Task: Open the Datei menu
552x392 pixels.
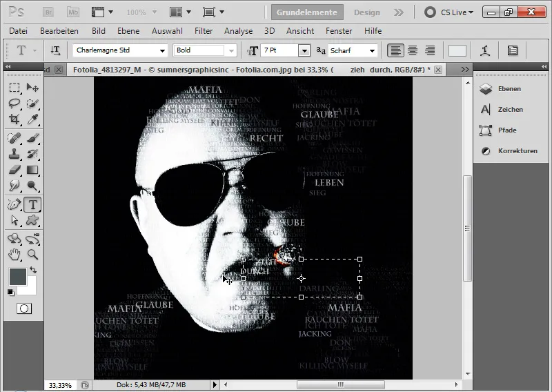Action: pyautogui.click(x=19, y=31)
